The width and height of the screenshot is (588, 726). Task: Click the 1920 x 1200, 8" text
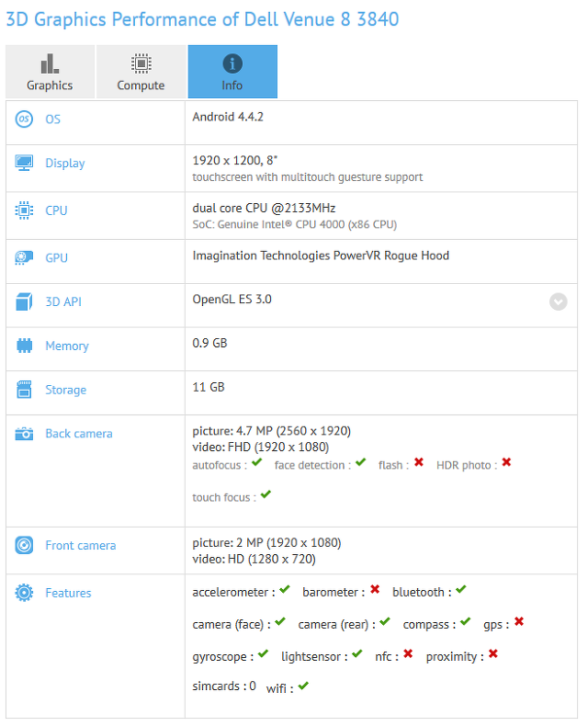click(x=234, y=161)
